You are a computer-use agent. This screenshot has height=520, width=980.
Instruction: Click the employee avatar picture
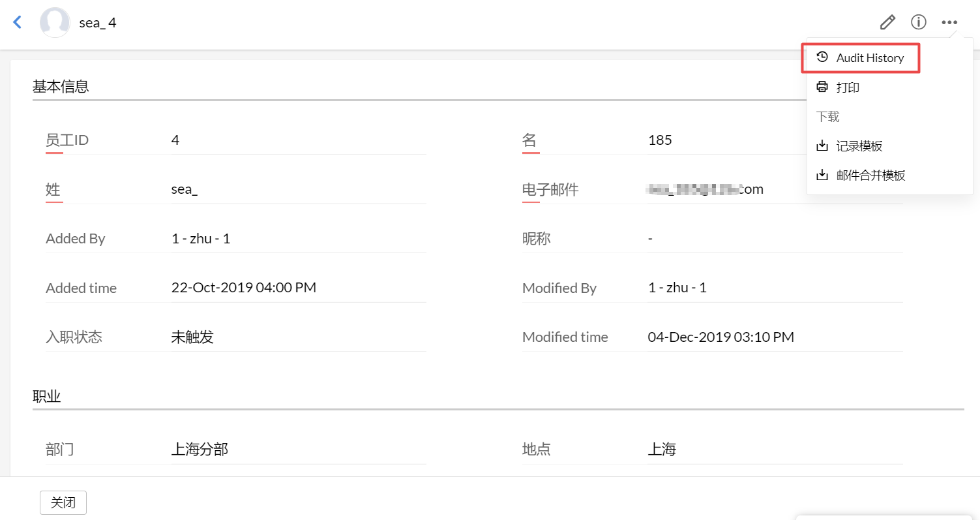click(x=55, y=22)
